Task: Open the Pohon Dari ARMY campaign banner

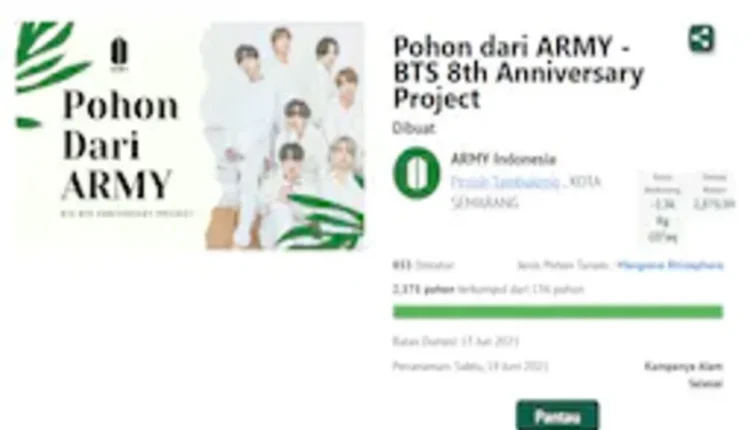Action: (x=190, y=136)
